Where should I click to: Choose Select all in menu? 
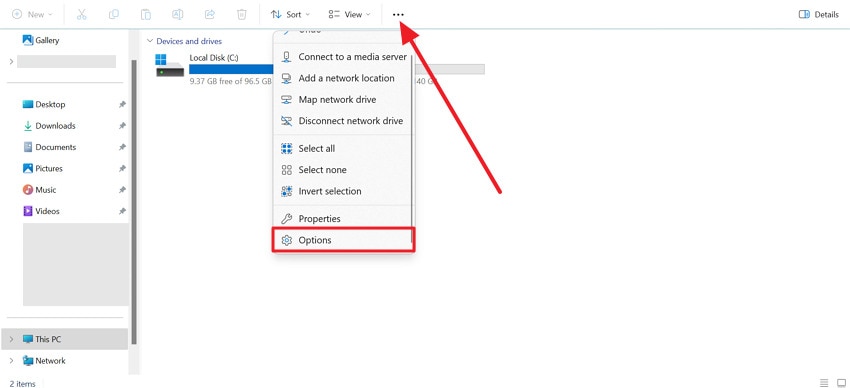344,148
